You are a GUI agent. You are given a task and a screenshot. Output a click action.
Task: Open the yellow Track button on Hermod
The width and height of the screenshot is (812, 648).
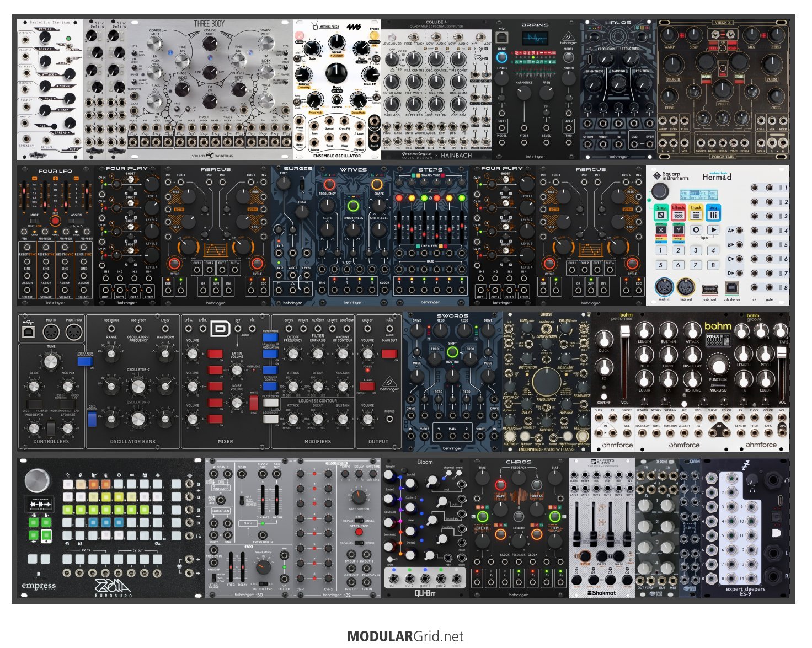click(x=696, y=213)
